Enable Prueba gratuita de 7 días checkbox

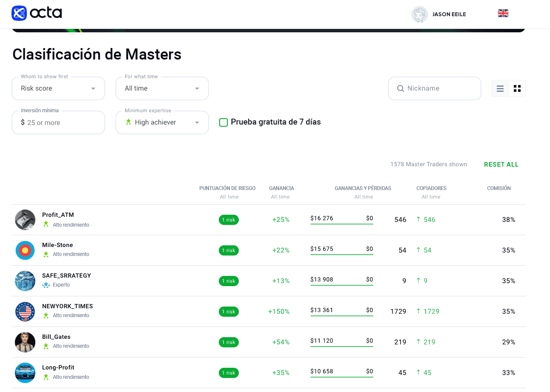pos(223,122)
